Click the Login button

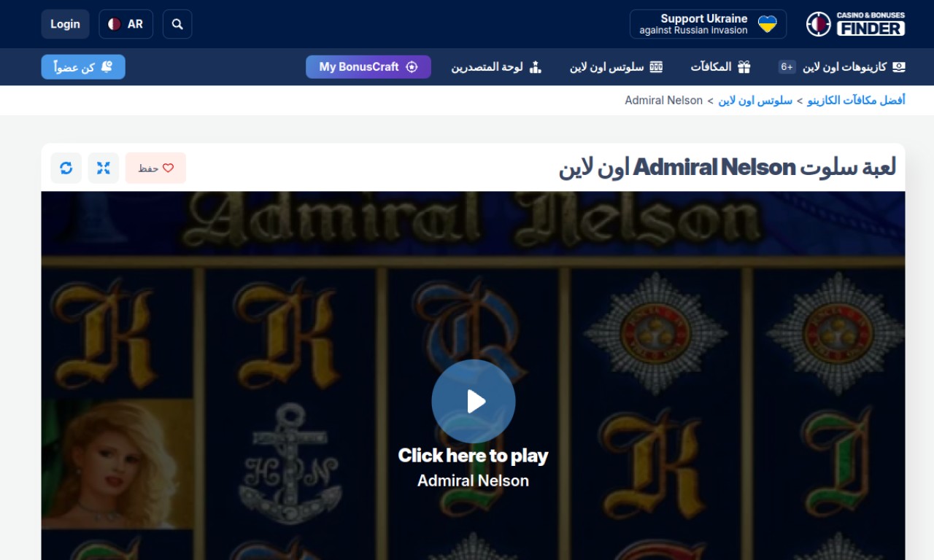click(x=65, y=24)
